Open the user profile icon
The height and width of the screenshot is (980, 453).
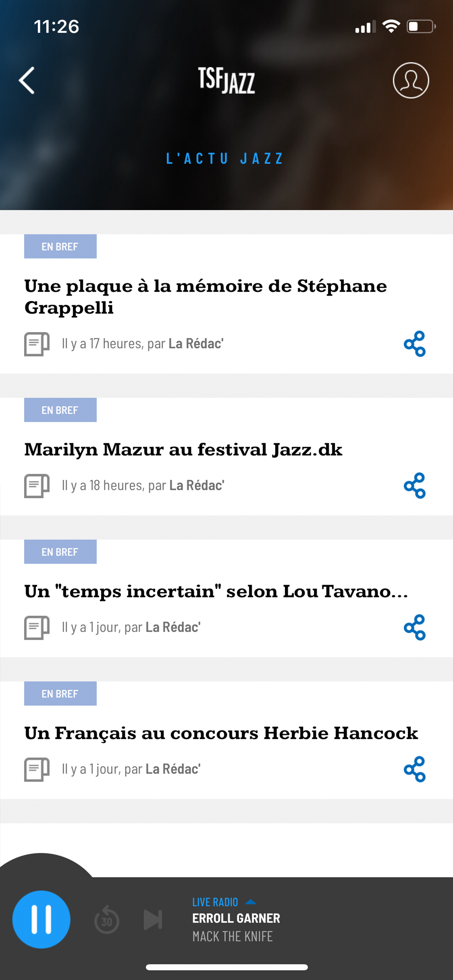(x=411, y=80)
